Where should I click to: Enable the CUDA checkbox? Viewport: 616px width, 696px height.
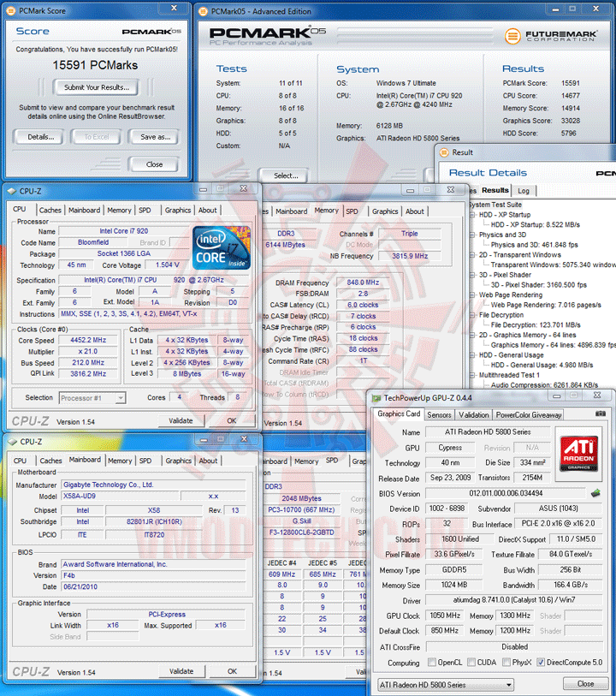point(471,663)
